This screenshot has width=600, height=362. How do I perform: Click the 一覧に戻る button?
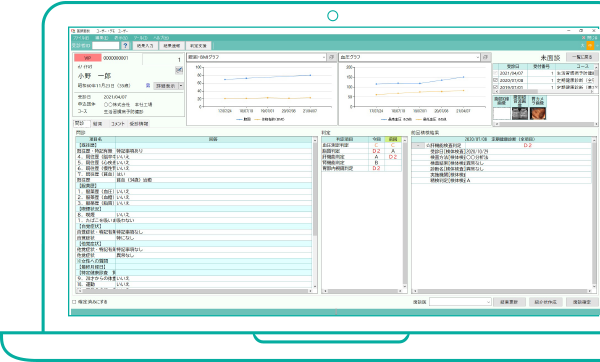[x=582, y=57]
